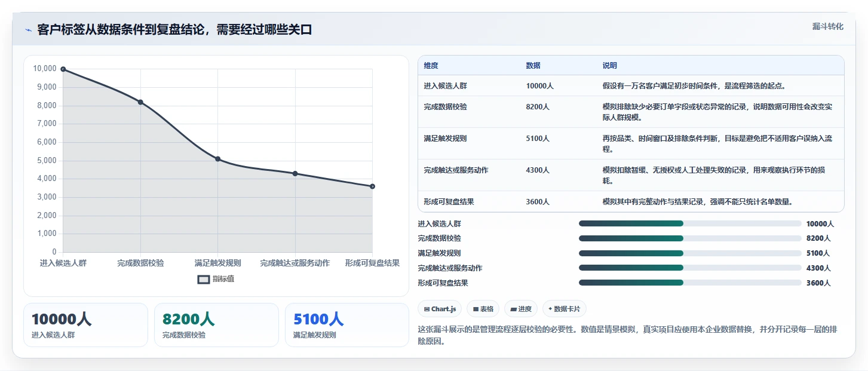Image resolution: width=868 pixels, height=371 pixels.
Task: Click the chart data point for 满足触发规则
Action: pos(218,159)
